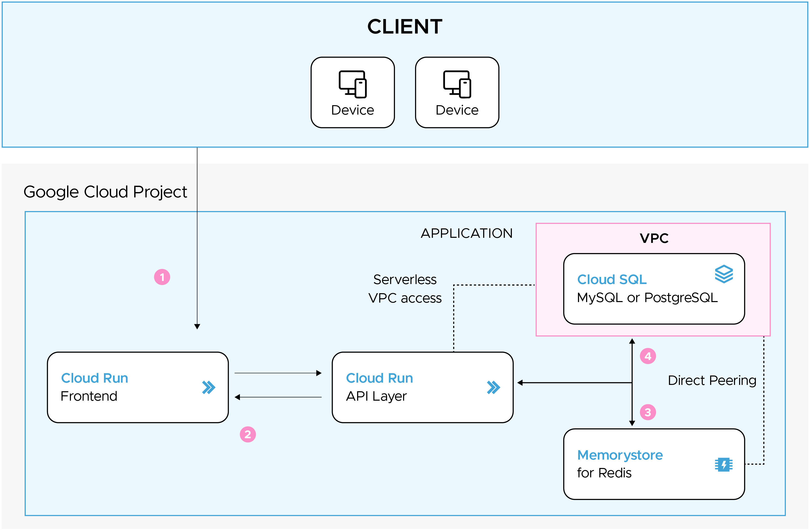Screen dimensions: 810x532
Task: Click pink step marker number 4
Action: click(648, 356)
